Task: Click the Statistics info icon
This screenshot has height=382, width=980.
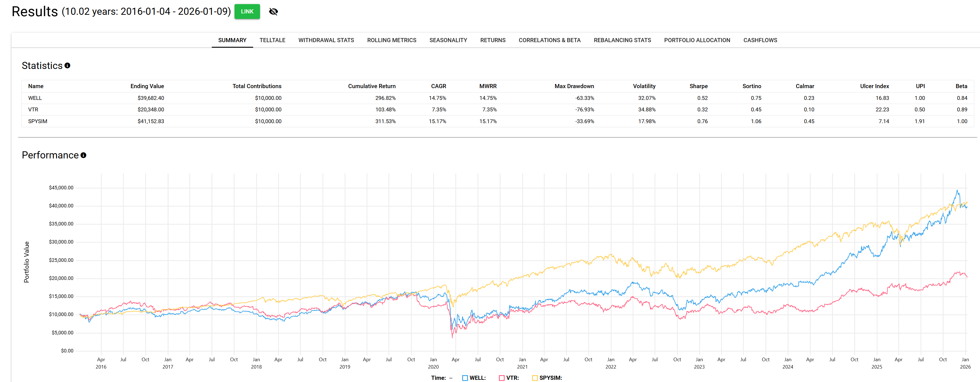Action: [x=67, y=65]
